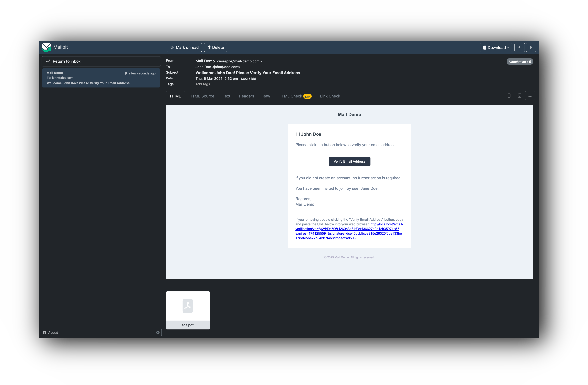
Task: Switch to phone preview size icon
Action: pos(509,96)
